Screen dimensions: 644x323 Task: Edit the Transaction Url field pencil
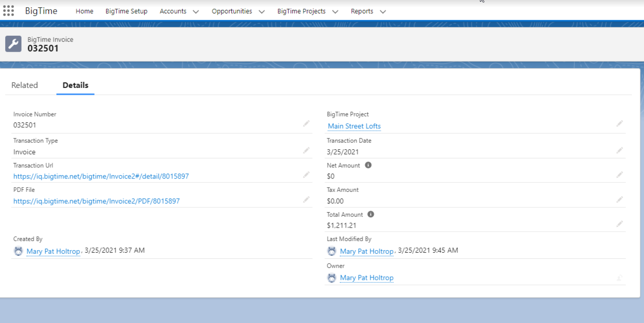point(306,175)
